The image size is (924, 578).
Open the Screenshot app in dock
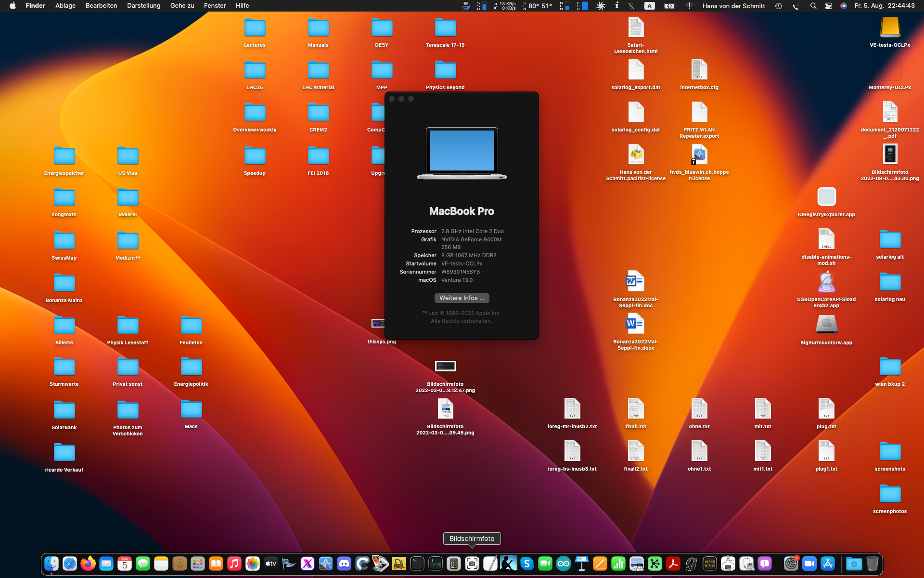472,564
